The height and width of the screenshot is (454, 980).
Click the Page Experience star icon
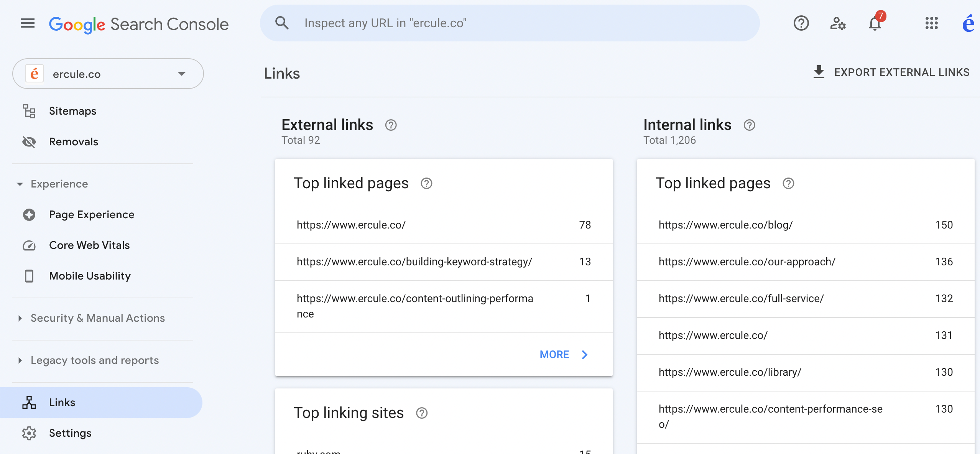29,215
